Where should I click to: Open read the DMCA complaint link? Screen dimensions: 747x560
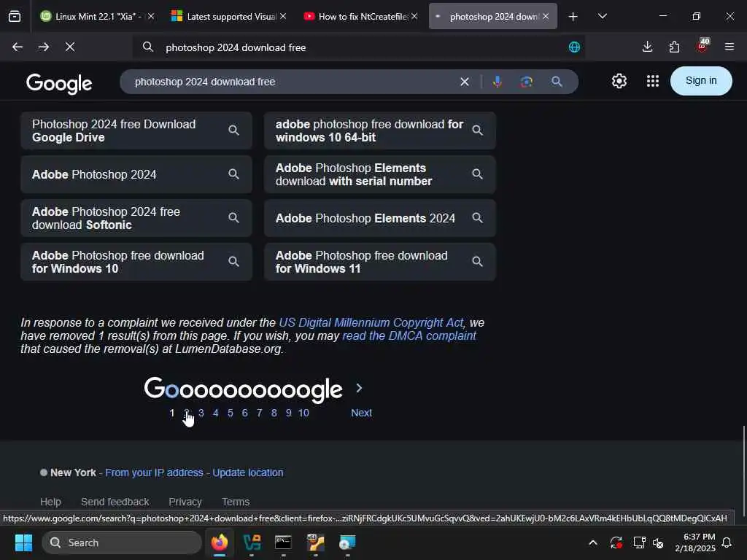click(x=409, y=335)
